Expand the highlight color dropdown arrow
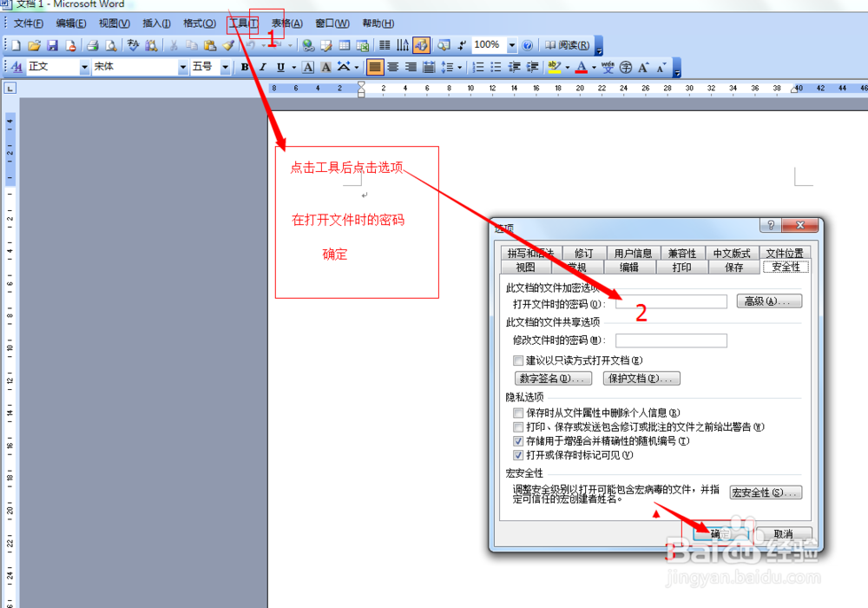868x608 pixels. coord(568,67)
